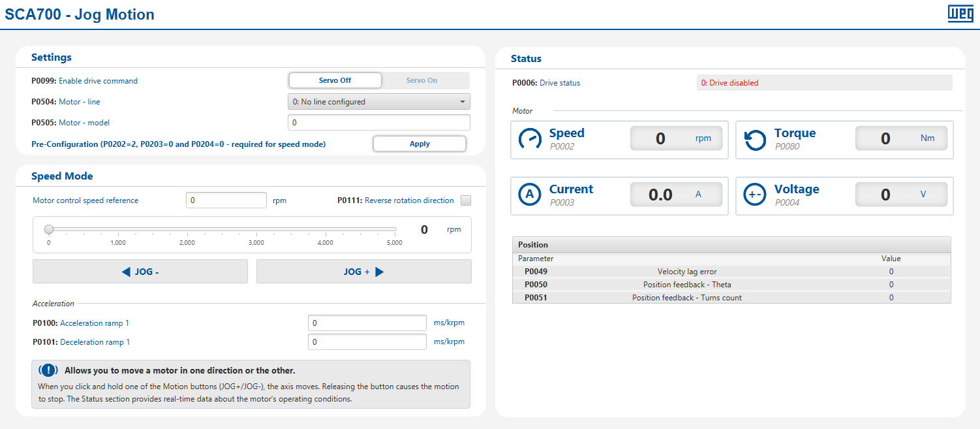The height and width of the screenshot is (429, 980).
Task: Click the WEG logo icon
Action: click(960, 14)
